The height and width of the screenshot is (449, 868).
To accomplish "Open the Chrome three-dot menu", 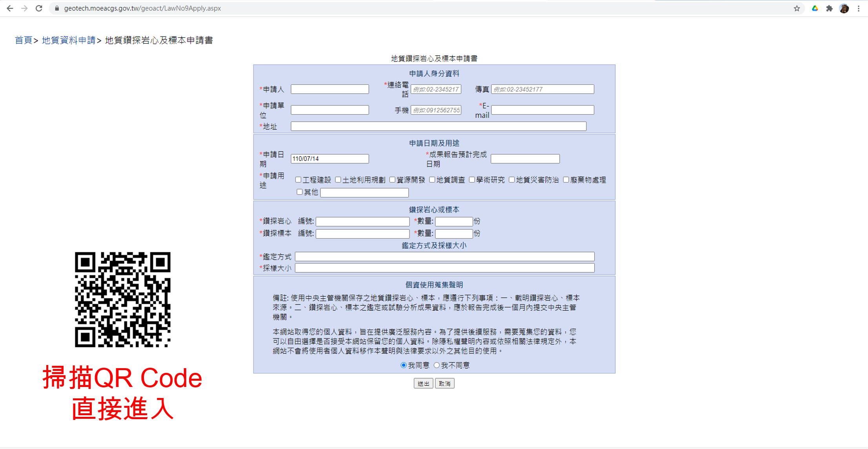I will (859, 8).
